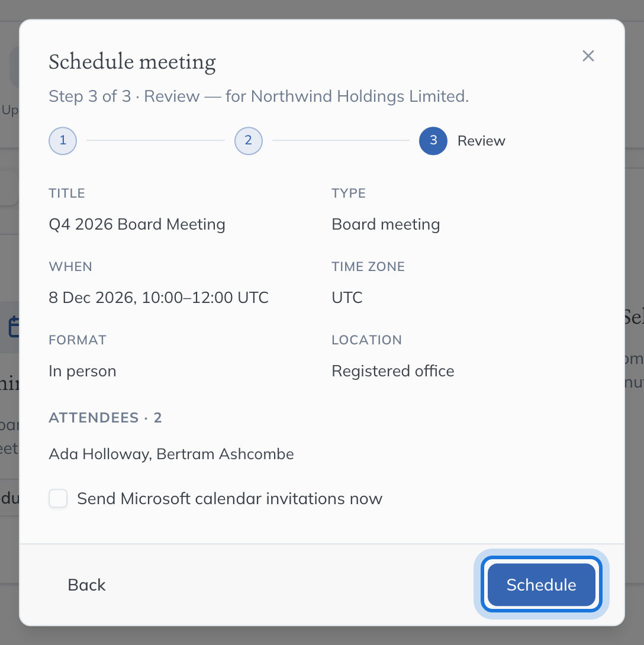Click the Send Microsoft calendar invitations now label

230,499
